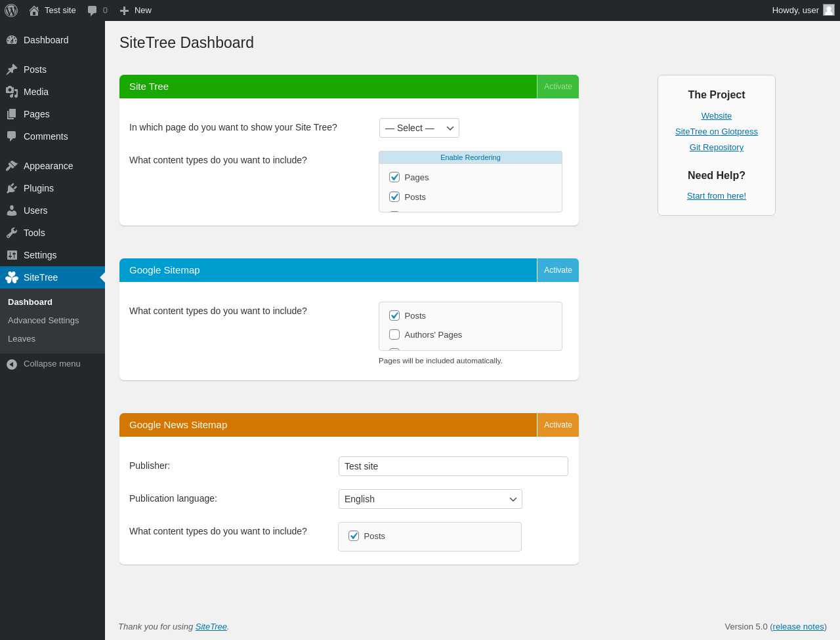Click Start from here! help link
Screen dimensions: 840x640
(x=716, y=196)
